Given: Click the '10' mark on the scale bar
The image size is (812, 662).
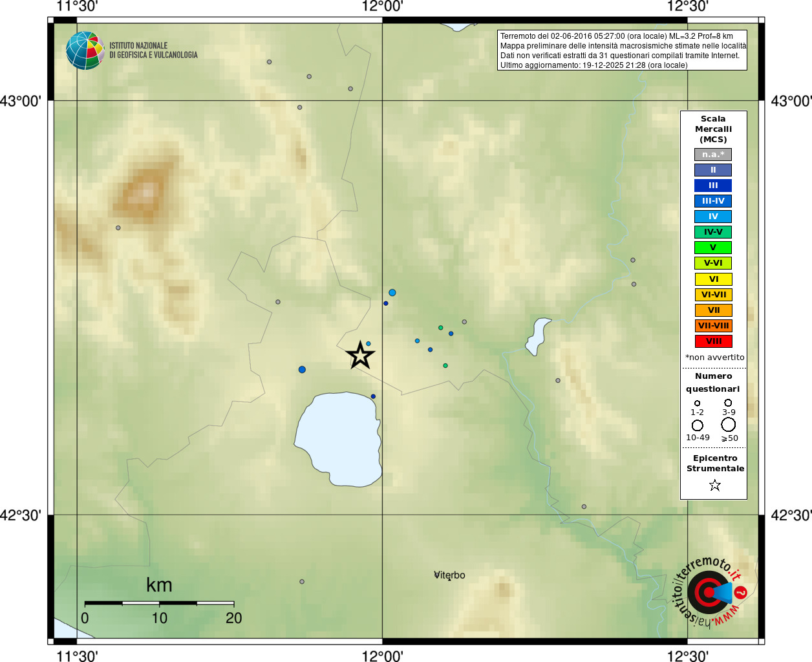Looking at the screenshot, I should [159, 618].
